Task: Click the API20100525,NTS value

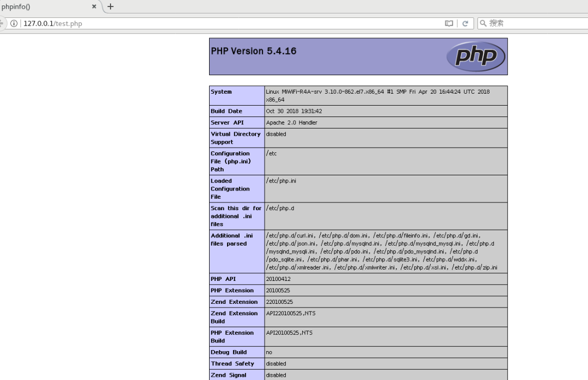Action: (x=289, y=333)
